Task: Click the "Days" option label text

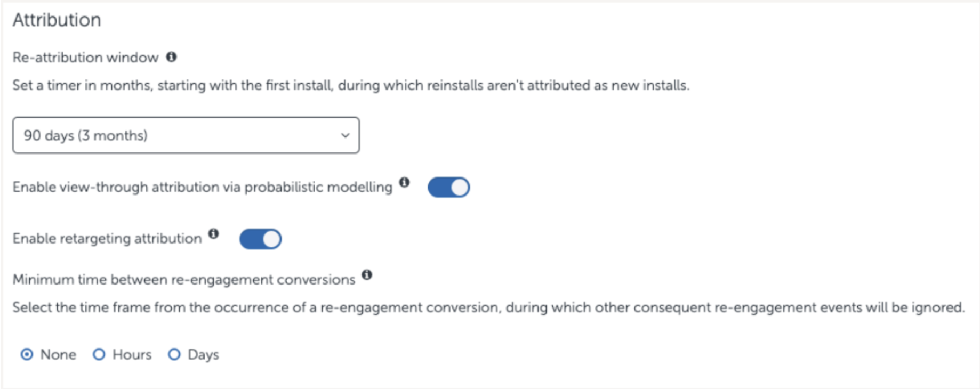Action: pyautogui.click(x=203, y=355)
